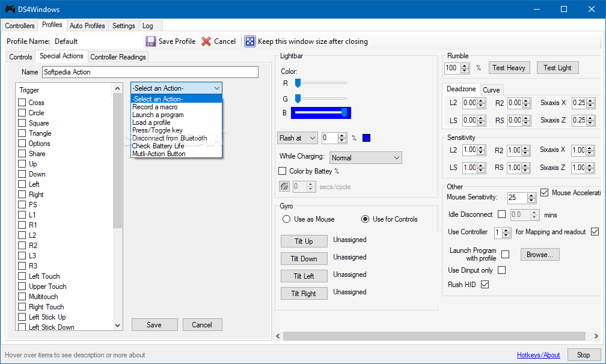Click the special action Save button

pos(154,324)
